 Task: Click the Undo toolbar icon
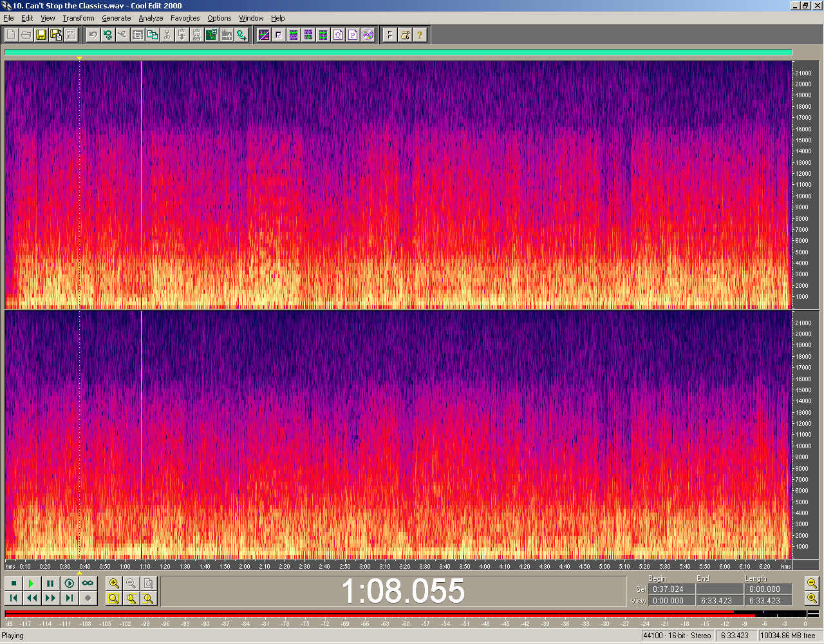[x=93, y=35]
